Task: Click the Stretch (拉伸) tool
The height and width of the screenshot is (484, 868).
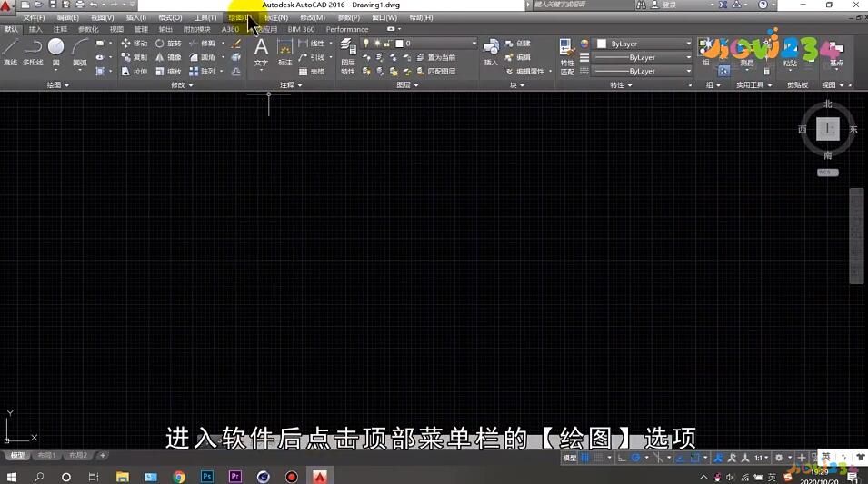Action: 135,72
